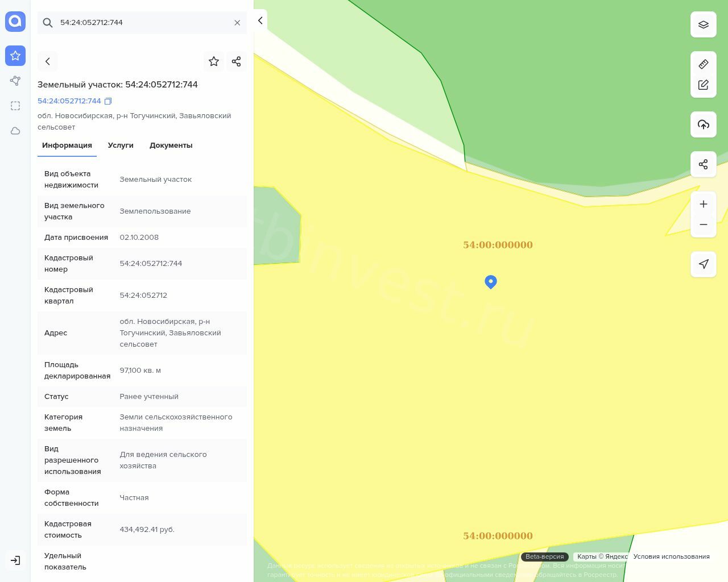Copy the cadastral number 54:24:052712:744 link
728x582 pixels.
point(108,101)
